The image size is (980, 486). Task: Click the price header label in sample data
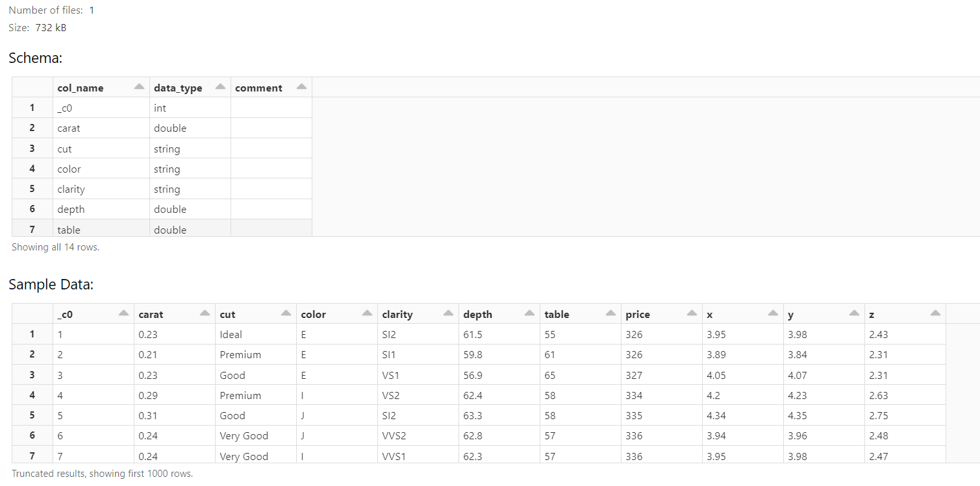(638, 314)
